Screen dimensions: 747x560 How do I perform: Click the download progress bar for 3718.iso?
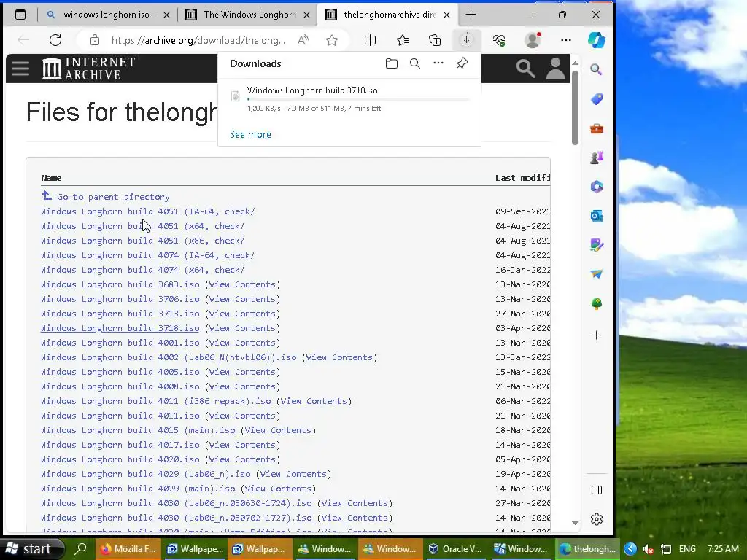pyautogui.click(x=357, y=99)
